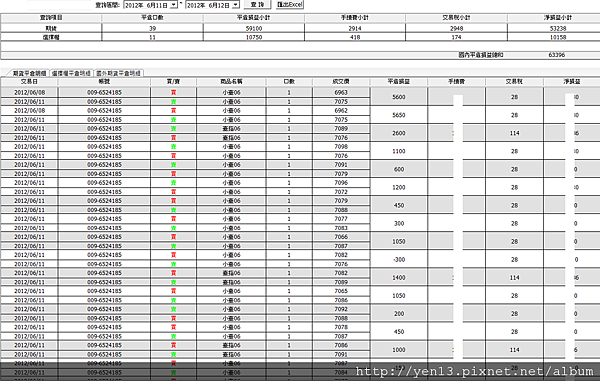Select the 交易稅小計 value 174
Screen dimensions: 600x381
pyautogui.click(x=457, y=37)
